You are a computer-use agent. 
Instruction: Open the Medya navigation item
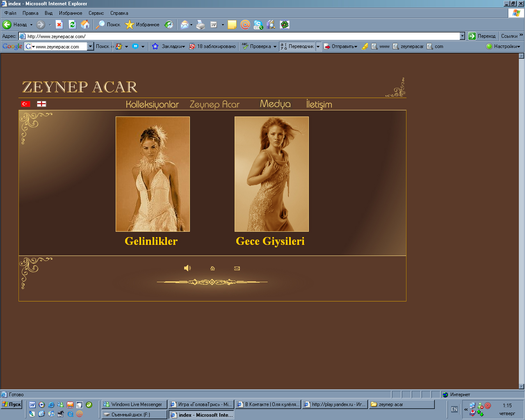(x=276, y=105)
